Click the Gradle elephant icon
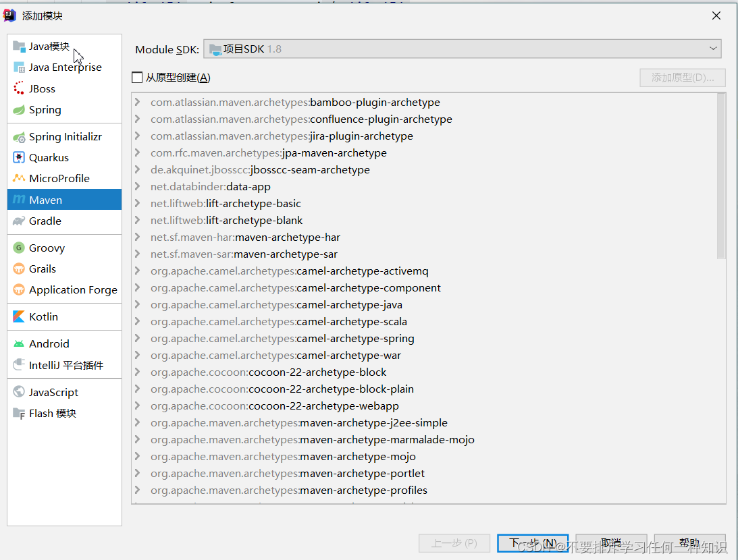This screenshot has width=738, height=560. click(x=19, y=221)
